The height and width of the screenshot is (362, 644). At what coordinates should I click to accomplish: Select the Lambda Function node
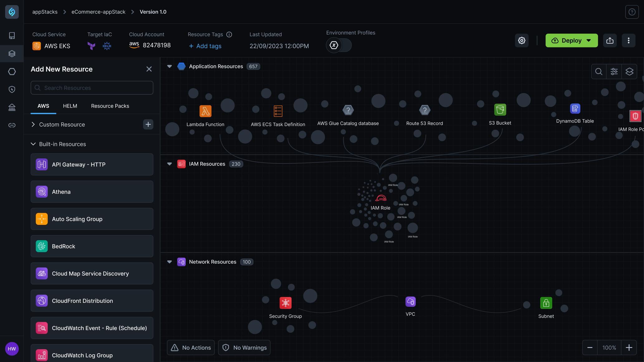click(x=205, y=111)
